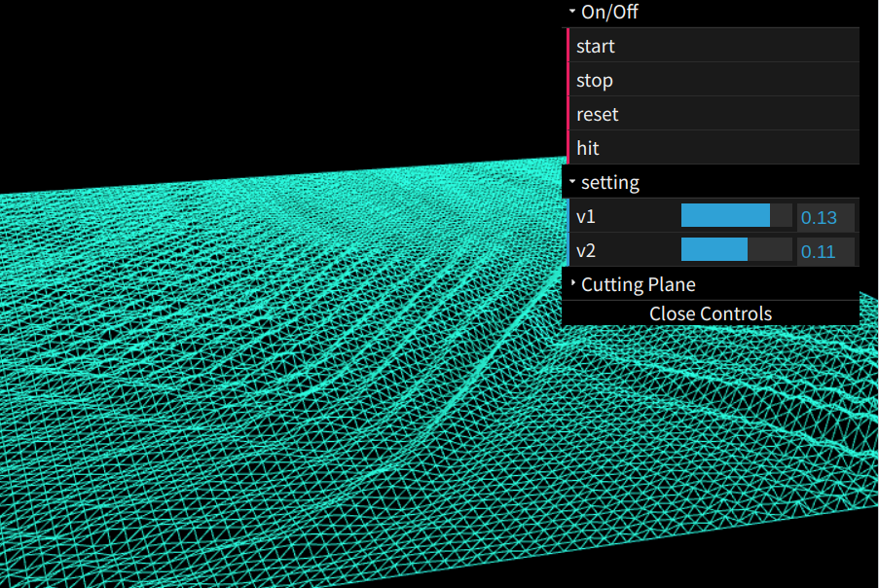Select the v1 label
The image size is (879, 588).
point(586,216)
